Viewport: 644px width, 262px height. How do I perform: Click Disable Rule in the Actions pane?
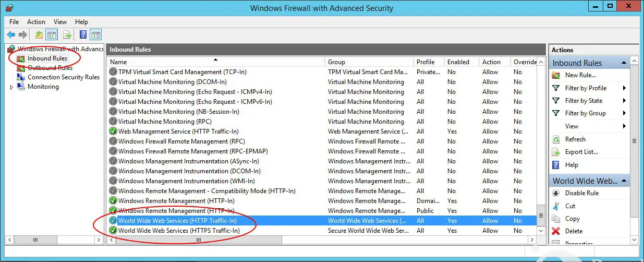582,193
